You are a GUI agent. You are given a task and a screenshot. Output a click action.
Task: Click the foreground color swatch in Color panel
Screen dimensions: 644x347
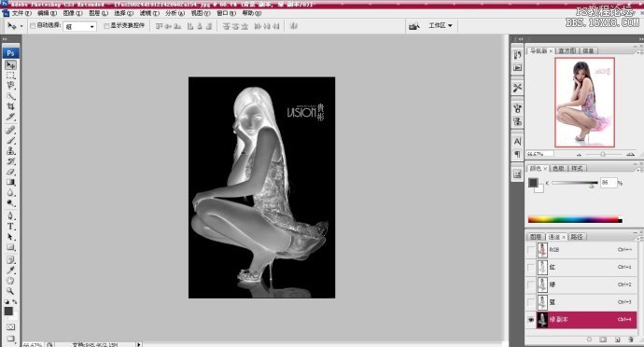(x=533, y=182)
